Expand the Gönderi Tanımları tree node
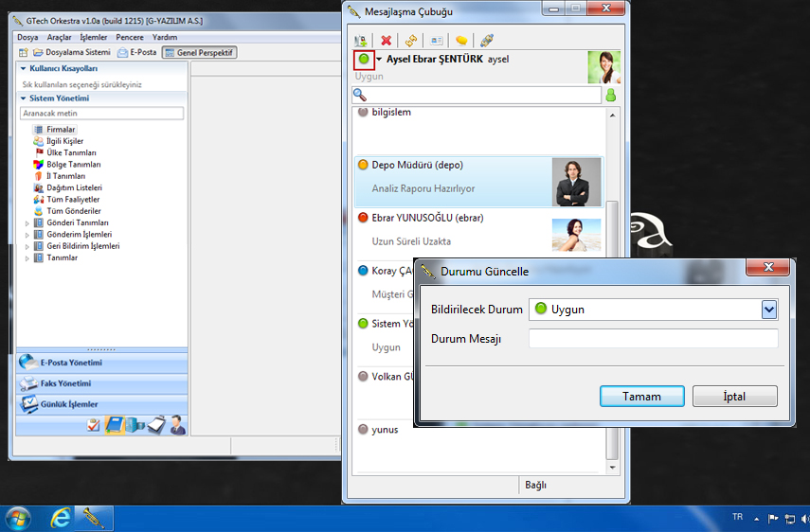 [x=27, y=223]
